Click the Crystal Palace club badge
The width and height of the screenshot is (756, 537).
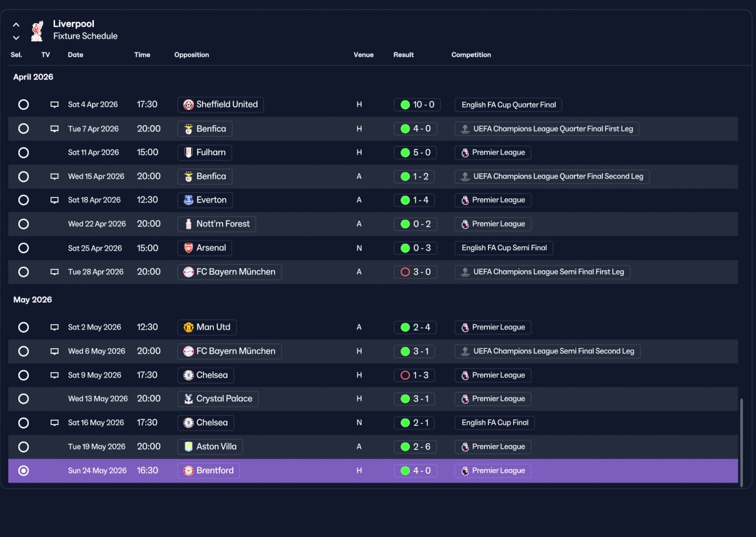click(x=188, y=399)
